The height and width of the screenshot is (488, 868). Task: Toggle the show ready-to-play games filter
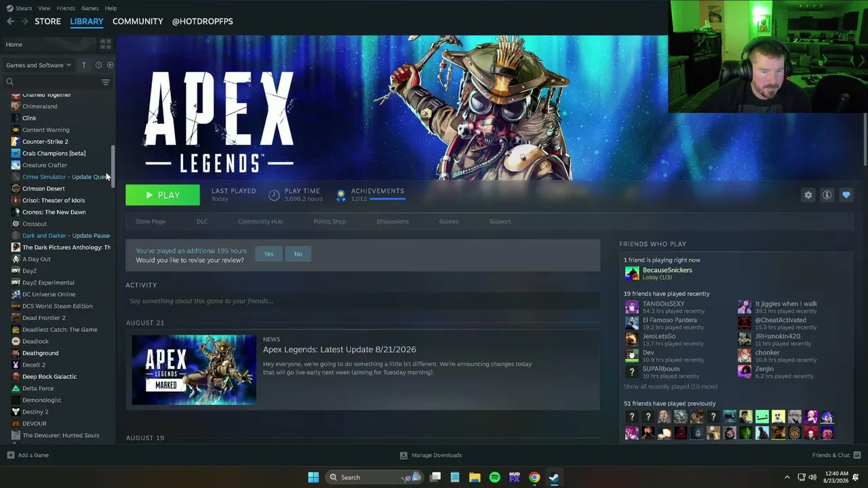click(110, 65)
